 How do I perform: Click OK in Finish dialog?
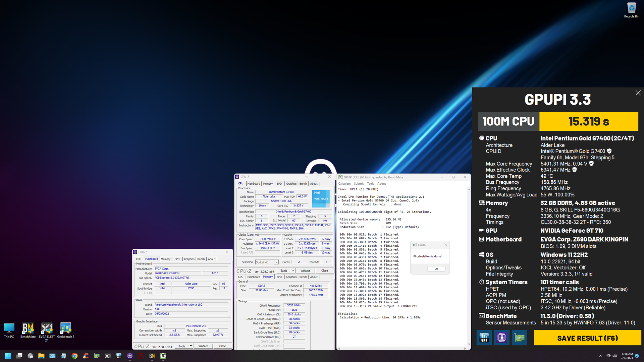[x=436, y=269]
